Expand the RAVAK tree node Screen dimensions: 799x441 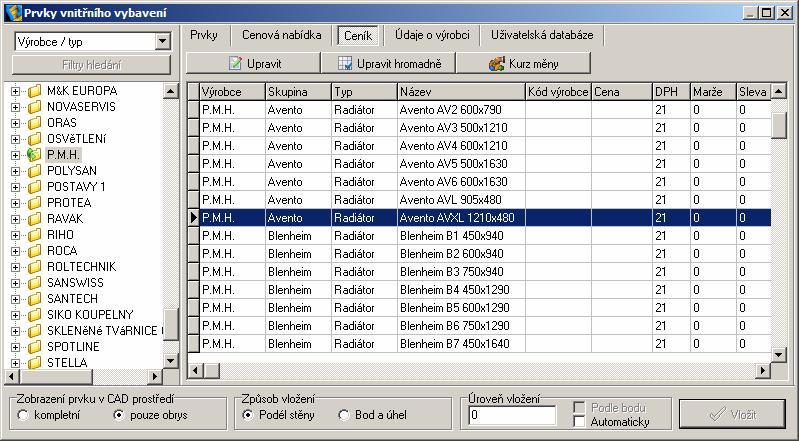click(15, 219)
